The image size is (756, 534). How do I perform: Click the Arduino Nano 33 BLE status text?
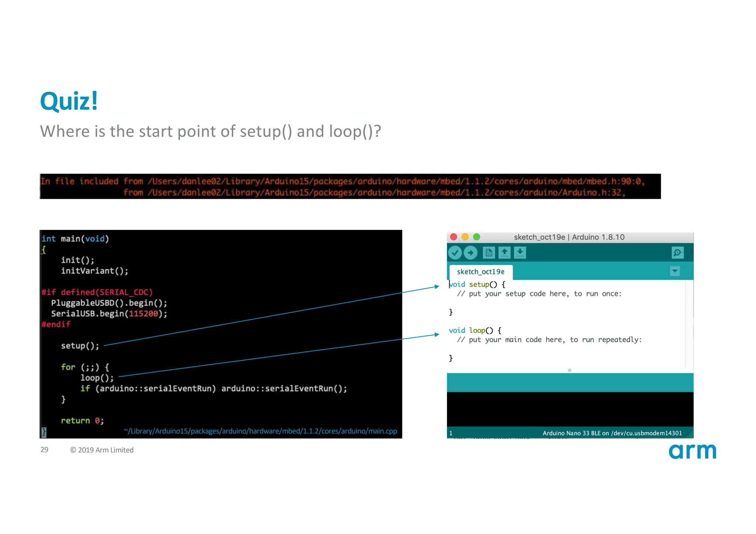pyautogui.click(x=612, y=433)
